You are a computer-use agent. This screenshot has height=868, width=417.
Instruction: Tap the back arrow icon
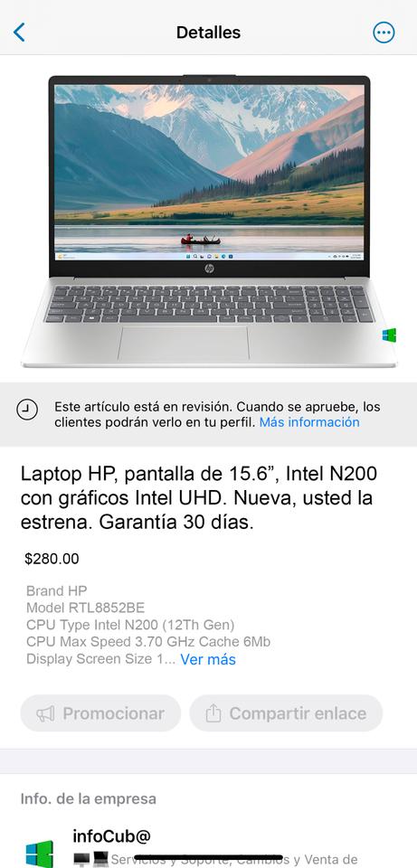point(19,33)
